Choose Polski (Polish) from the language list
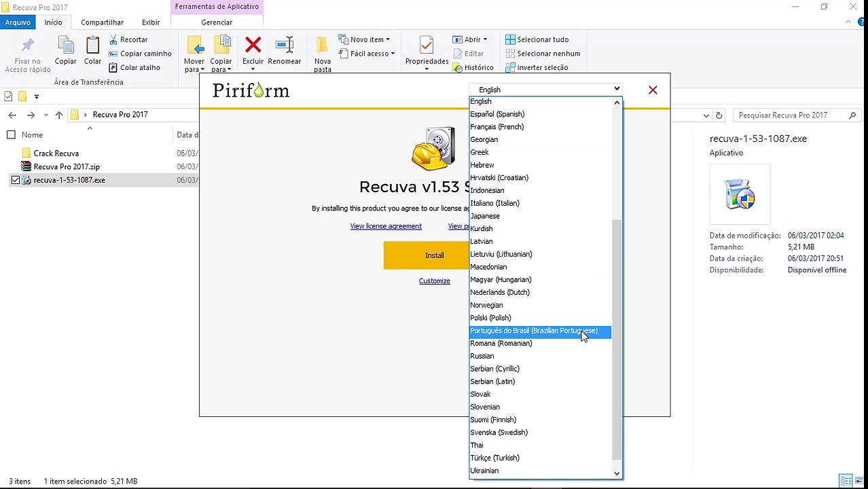Viewport: 868px width, 489px height. (x=490, y=318)
